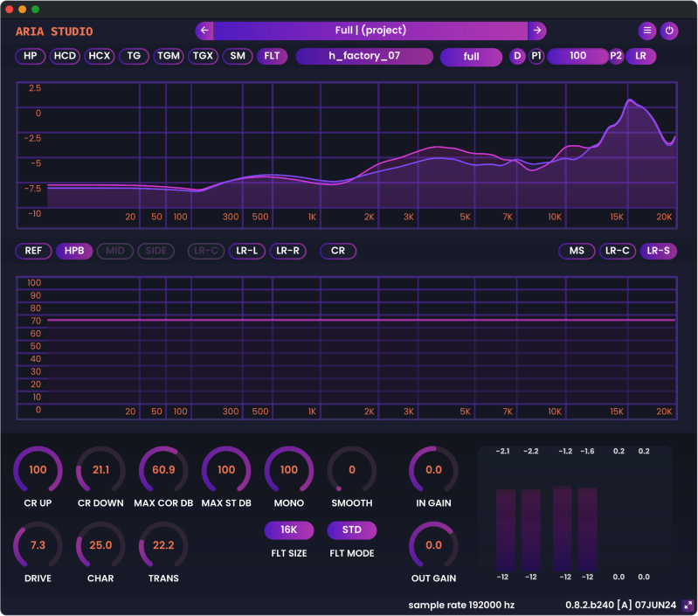Click the IN GAIN knob
The image size is (698, 616).
[433, 470]
